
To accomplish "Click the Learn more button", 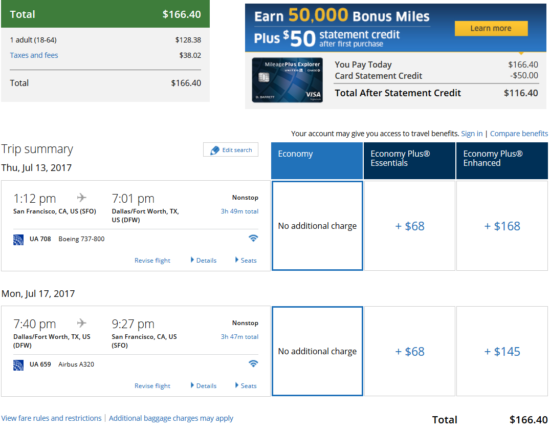I will tap(491, 28).
